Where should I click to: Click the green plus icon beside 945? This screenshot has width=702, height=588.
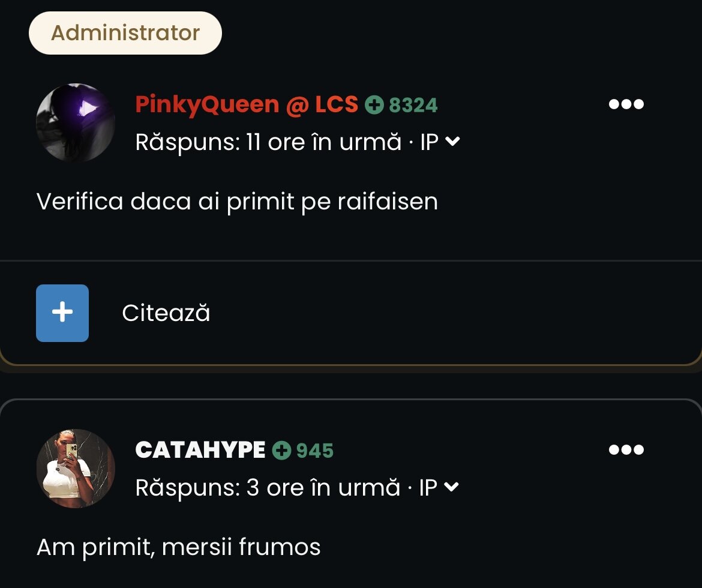tap(281, 450)
